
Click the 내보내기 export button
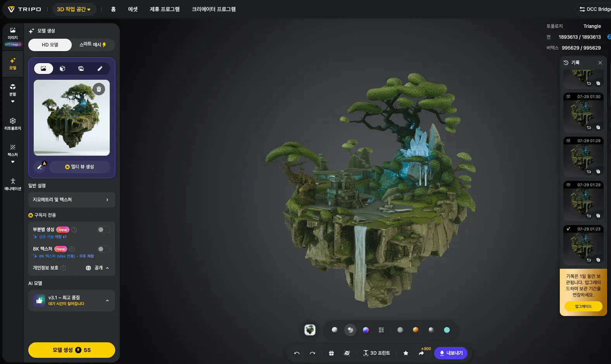(451, 353)
